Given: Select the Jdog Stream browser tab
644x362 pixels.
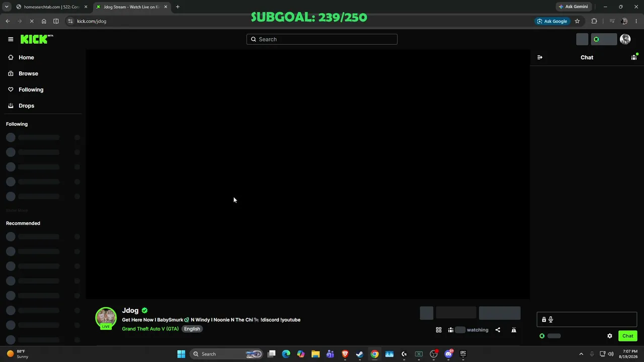Looking at the screenshot, I should (131, 7).
